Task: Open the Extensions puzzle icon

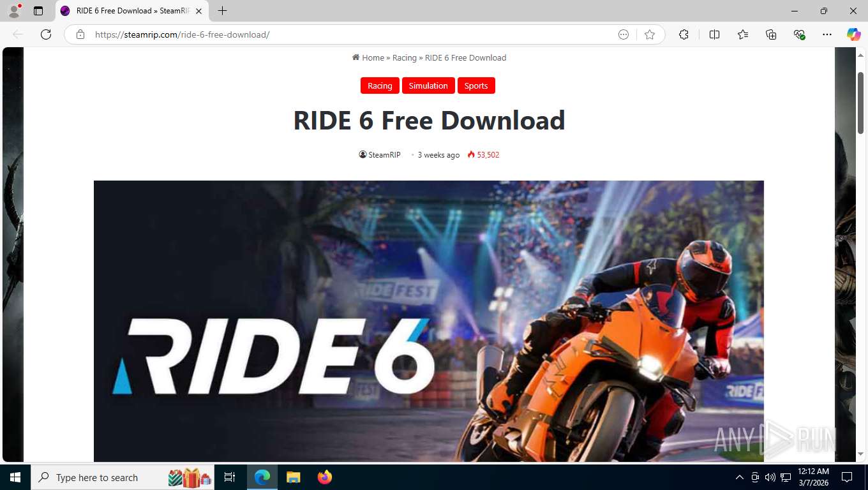Action: pos(684,34)
